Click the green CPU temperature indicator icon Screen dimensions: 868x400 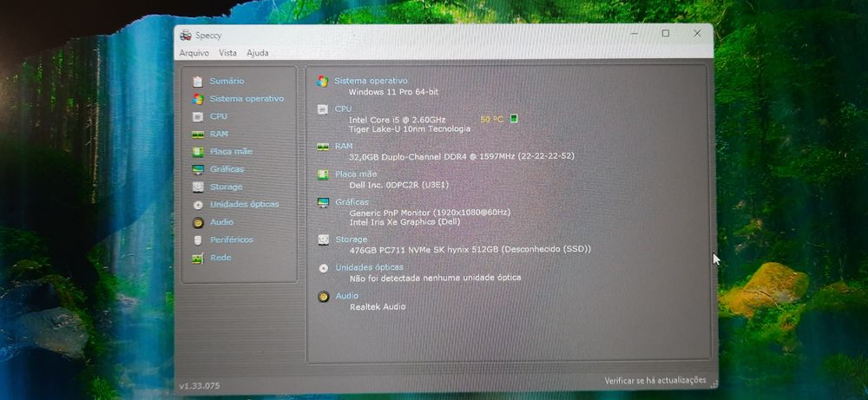click(x=514, y=118)
